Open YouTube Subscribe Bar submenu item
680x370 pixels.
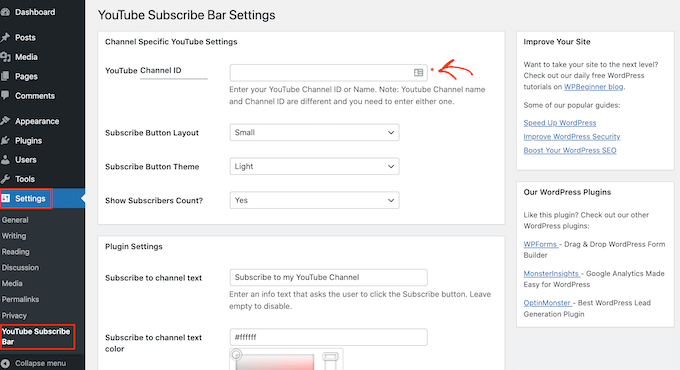[x=37, y=337]
